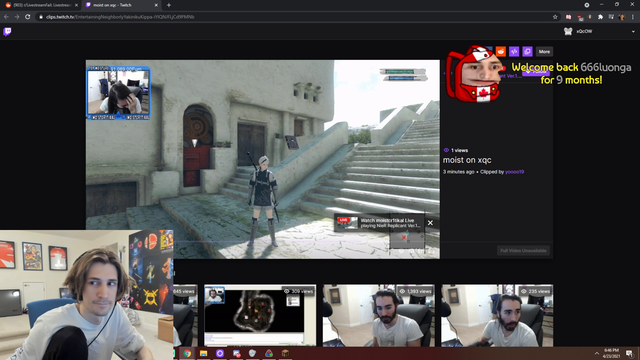The height and width of the screenshot is (360, 640).
Task: Close the 'moist on xqc - Twitch' tab
Action: point(156,5)
